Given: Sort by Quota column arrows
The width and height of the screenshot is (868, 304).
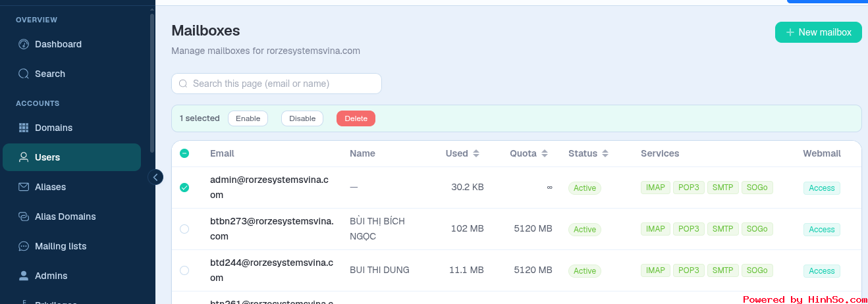Looking at the screenshot, I should pos(544,153).
